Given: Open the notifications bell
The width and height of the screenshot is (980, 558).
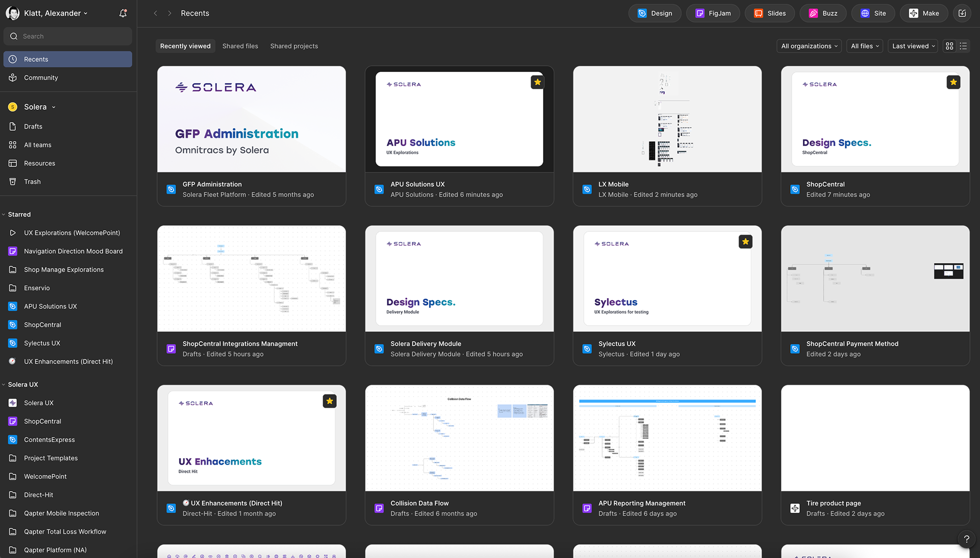Looking at the screenshot, I should point(123,13).
